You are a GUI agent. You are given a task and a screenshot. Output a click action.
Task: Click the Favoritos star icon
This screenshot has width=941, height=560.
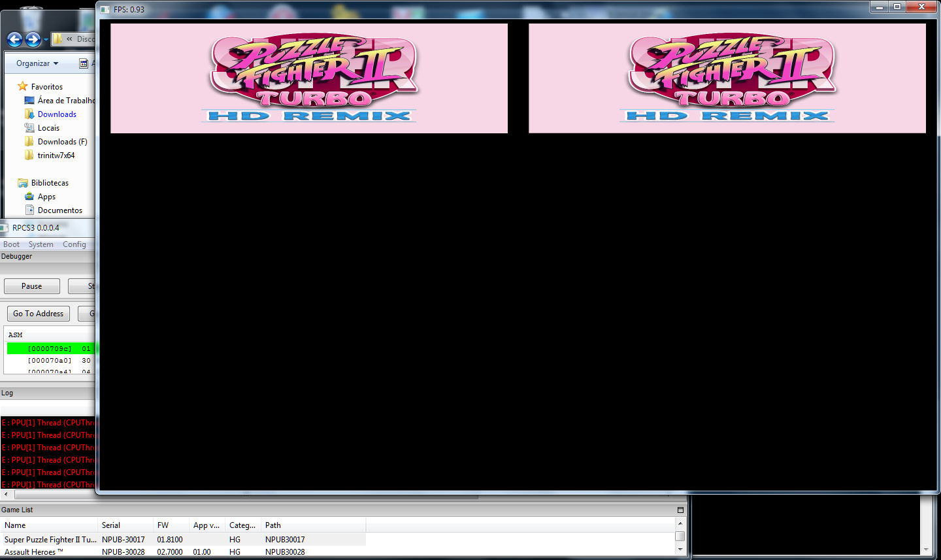pyautogui.click(x=23, y=86)
